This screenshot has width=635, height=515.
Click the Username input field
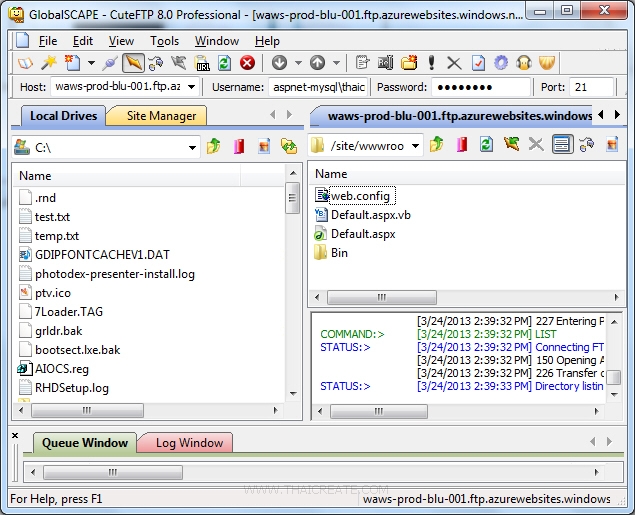point(318,87)
